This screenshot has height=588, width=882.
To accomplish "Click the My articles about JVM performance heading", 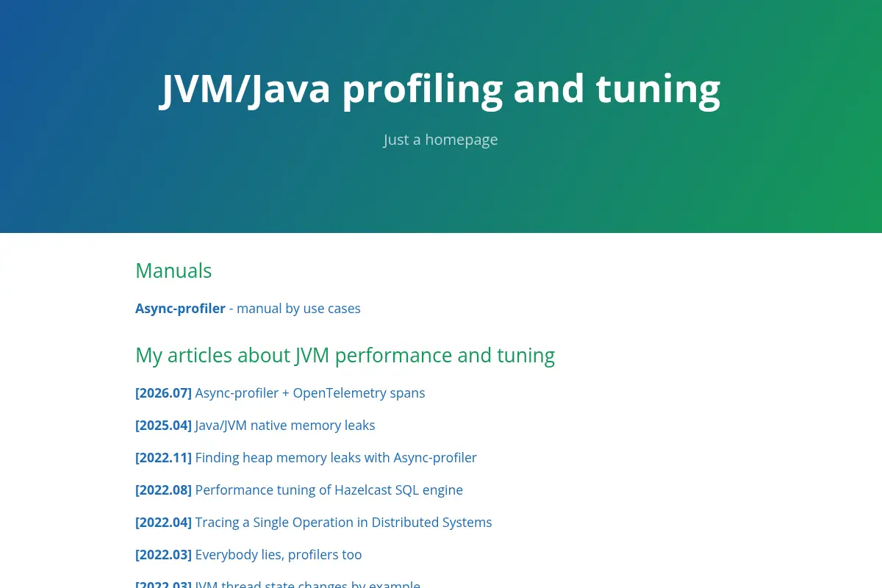I will pos(345,355).
